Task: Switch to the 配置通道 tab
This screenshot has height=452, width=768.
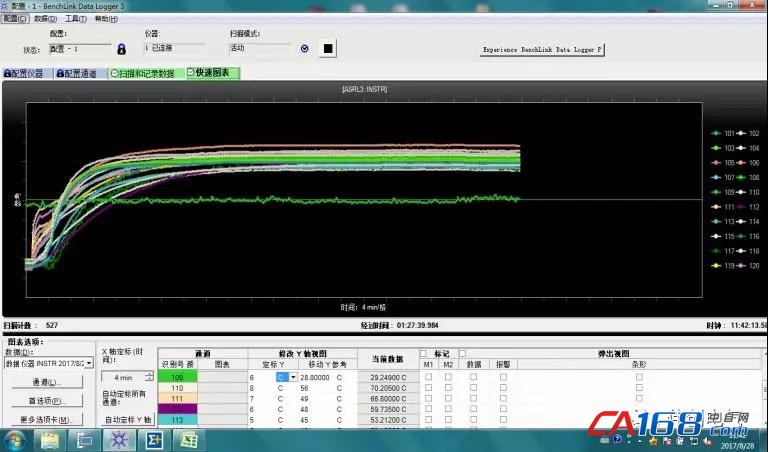Action: [x=80, y=73]
